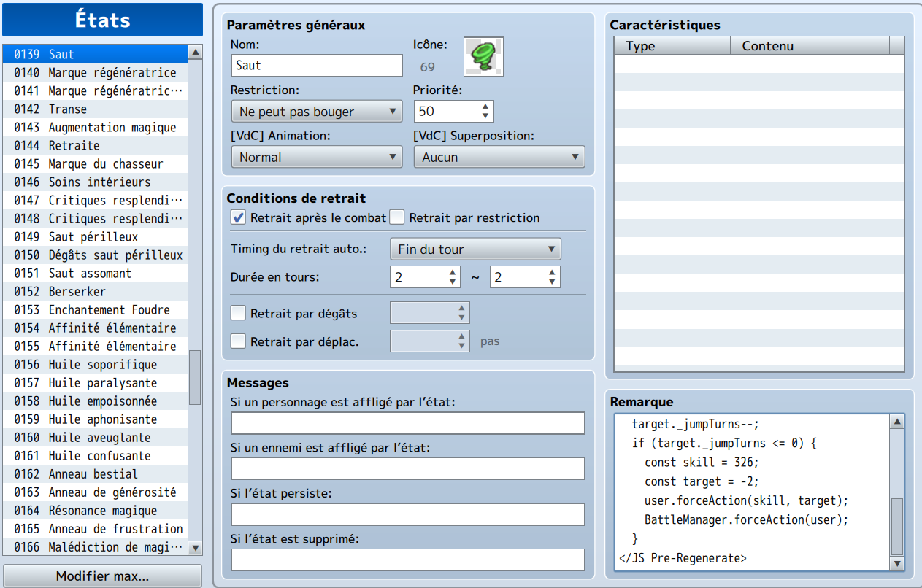Click 'Si l'état est supprimé' message field
Viewport: 922px width, 588px height.
pyautogui.click(x=408, y=560)
